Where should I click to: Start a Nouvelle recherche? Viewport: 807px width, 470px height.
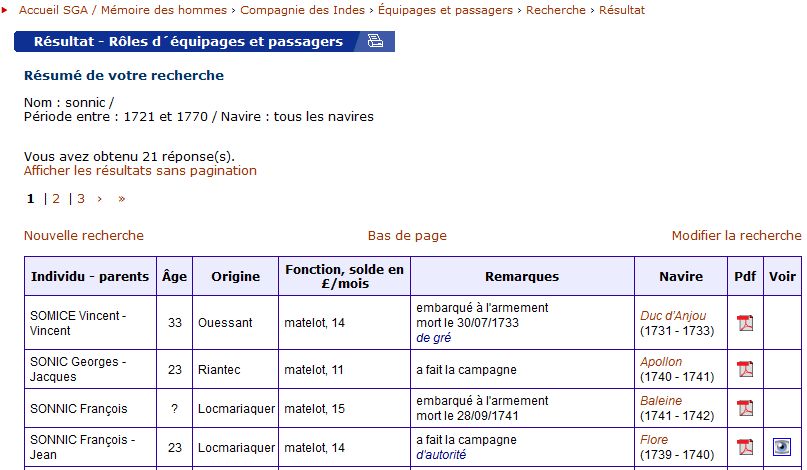click(84, 235)
